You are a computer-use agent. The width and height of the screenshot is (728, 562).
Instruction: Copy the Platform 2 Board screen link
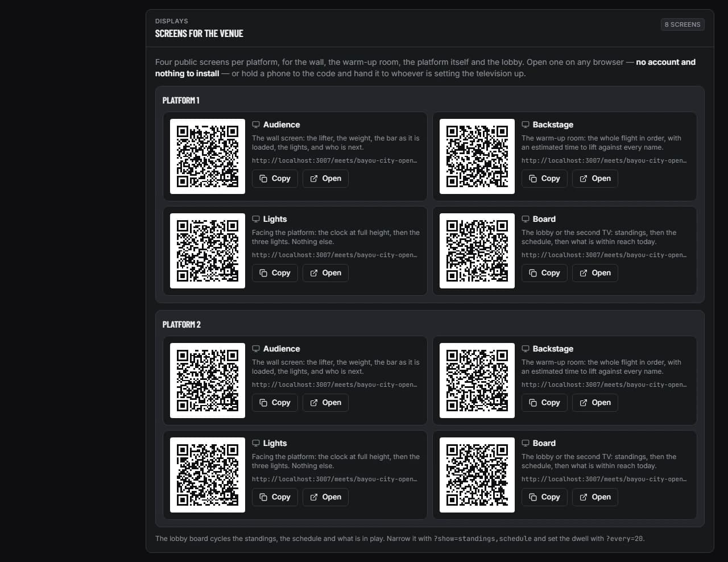544,497
